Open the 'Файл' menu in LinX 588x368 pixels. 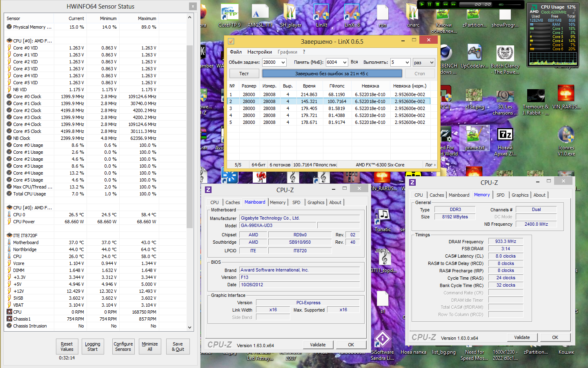click(236, 52)
